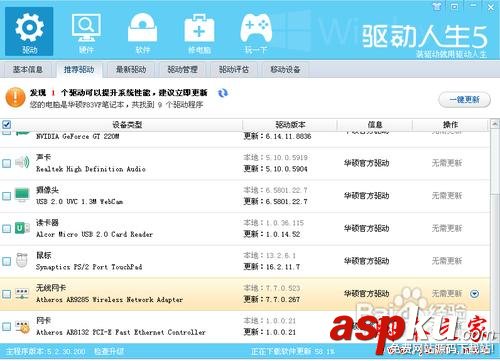Switch to the 移动设备 tab
The image size is (500, 361).
[x=285, y=69]
